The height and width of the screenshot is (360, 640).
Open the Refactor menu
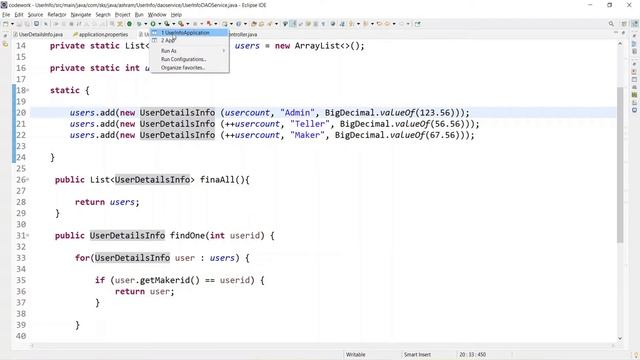tap(57, 14)
